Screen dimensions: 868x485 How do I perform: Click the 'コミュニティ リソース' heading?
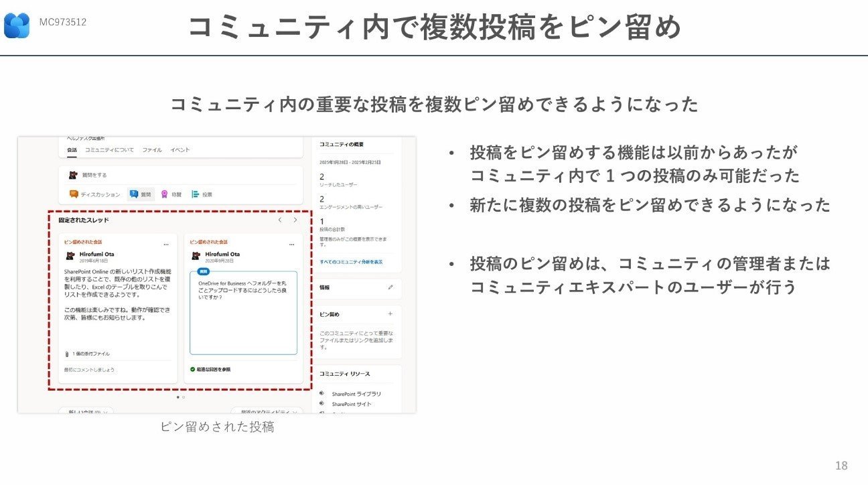pos(344,373)
